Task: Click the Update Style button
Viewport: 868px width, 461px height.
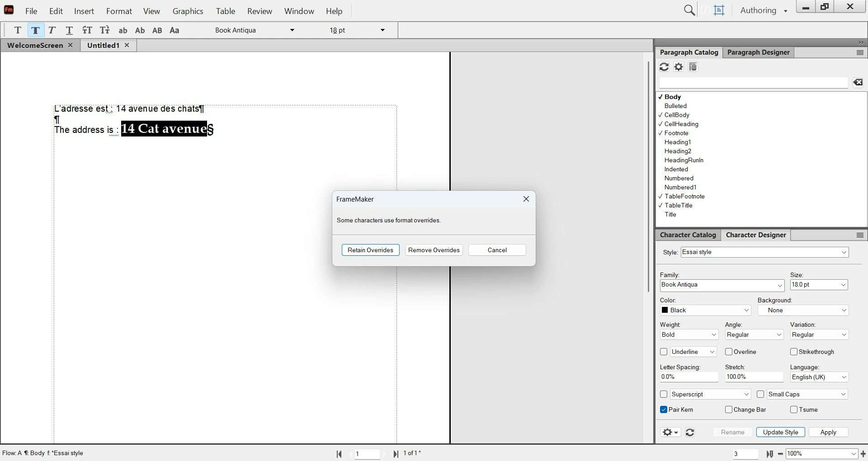Action: (780, 433)
